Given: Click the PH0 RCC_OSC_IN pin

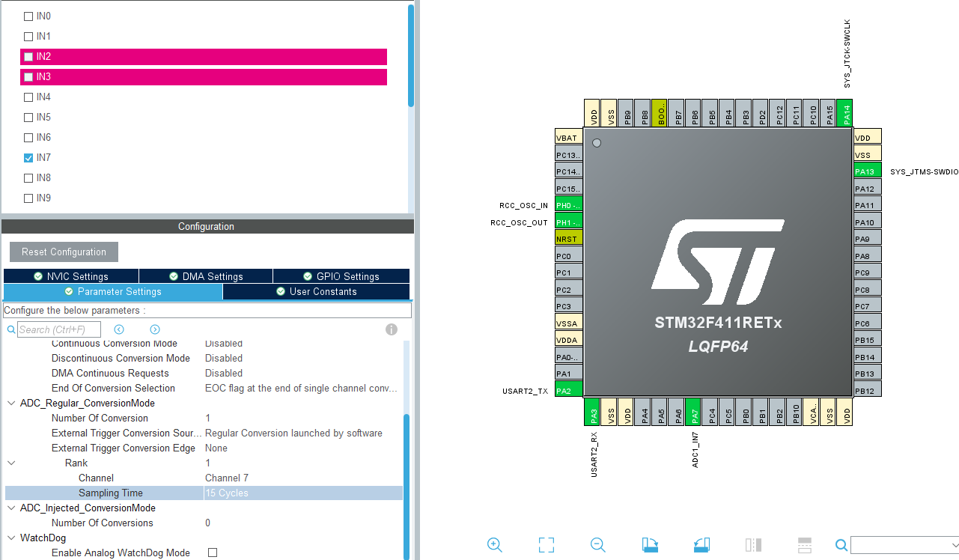Looking at the screenshot, I should click(568, 205).
